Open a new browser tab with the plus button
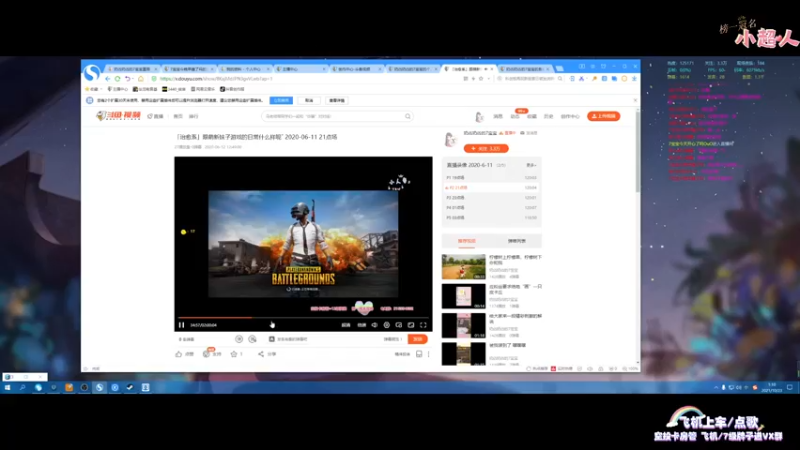Screen dimensions: 800x450 point(560,68)
